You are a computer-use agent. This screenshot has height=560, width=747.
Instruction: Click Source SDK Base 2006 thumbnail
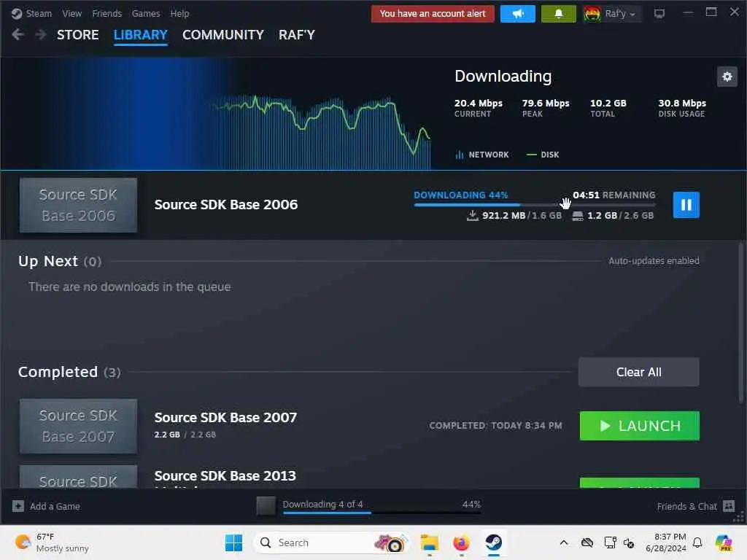pyautogui.click(x=78, y=205)
